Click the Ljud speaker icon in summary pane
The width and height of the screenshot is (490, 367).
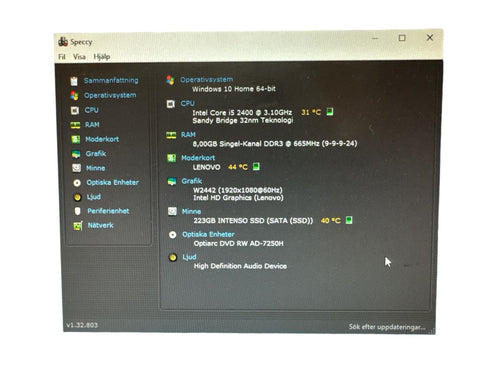coord(173,257)
